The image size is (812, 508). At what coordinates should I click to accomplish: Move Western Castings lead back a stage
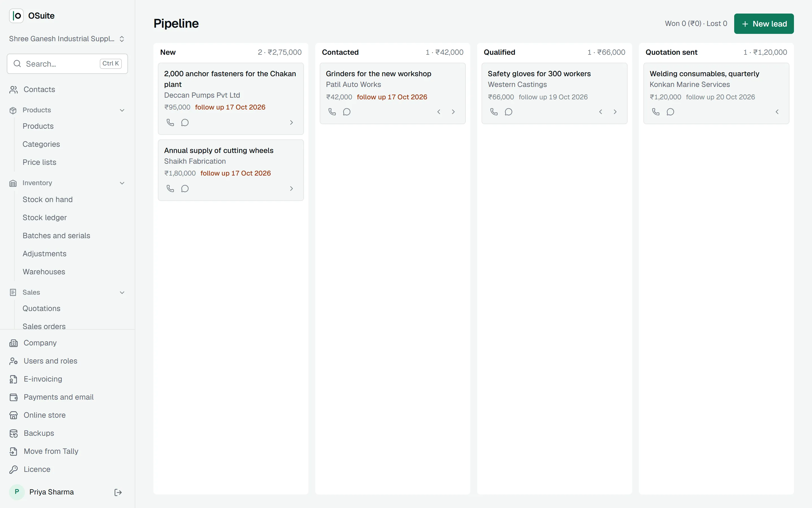601,112
